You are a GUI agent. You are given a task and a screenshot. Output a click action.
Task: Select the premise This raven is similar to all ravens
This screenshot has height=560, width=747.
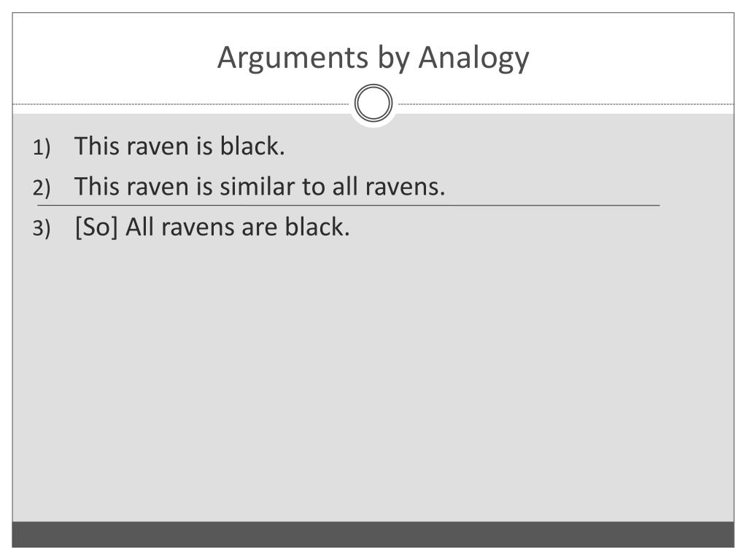click(260, 186)
